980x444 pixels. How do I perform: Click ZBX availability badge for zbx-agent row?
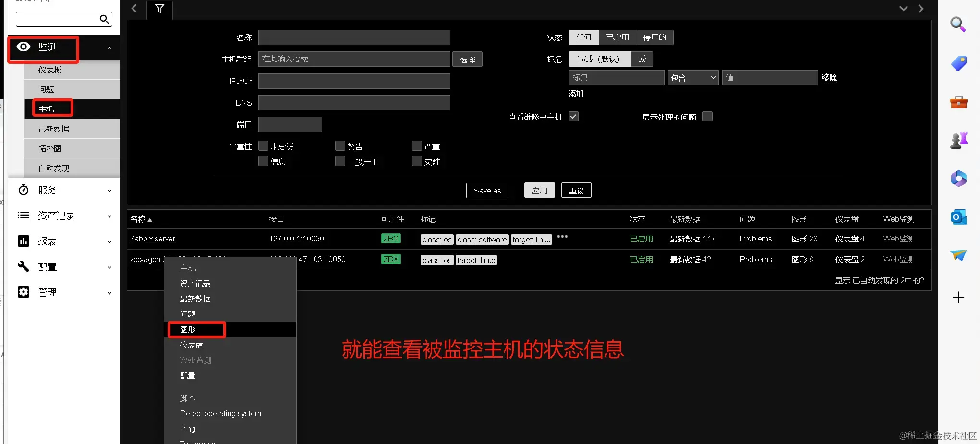[391, 259]
